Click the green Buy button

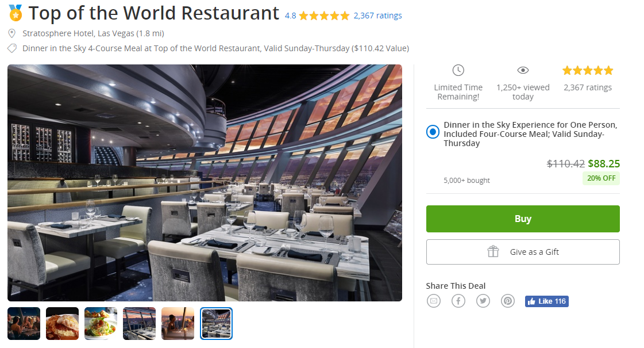[x=523, y=219]
